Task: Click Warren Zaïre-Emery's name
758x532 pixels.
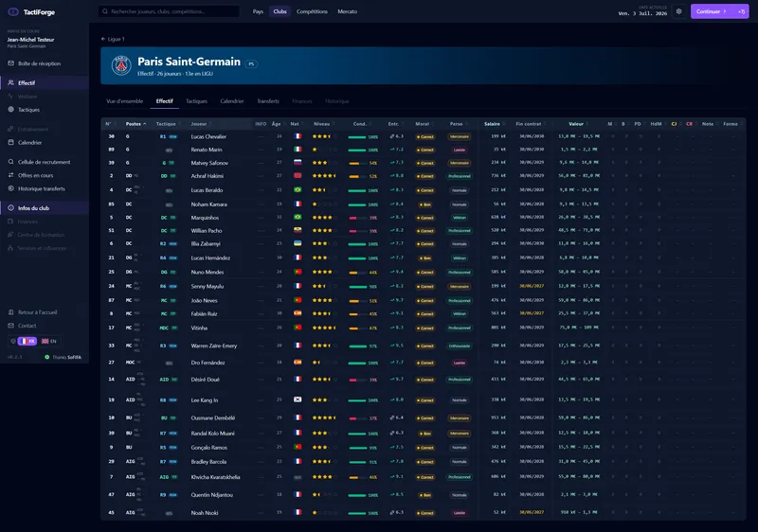Action: click(214, 346)
